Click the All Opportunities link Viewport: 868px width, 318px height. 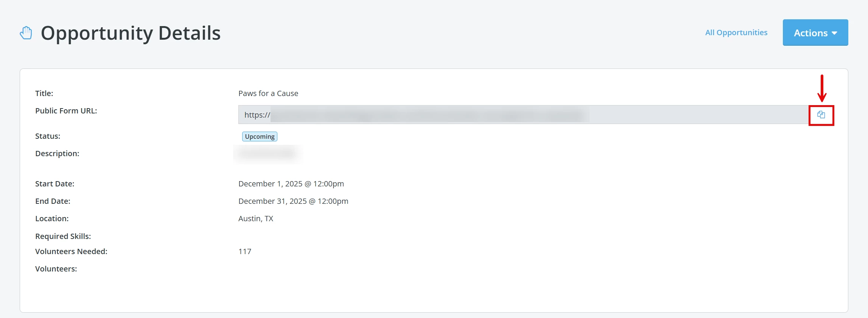pyautogui.click(x=736, y=33)
